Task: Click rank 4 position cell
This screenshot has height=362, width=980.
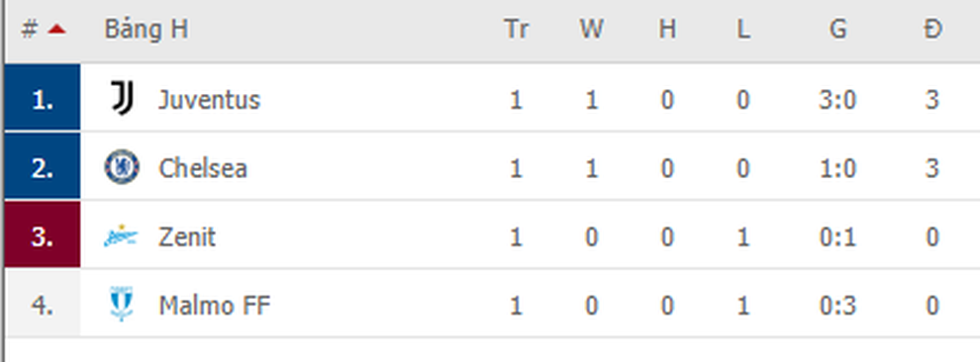Action: [x=43, y=304]
